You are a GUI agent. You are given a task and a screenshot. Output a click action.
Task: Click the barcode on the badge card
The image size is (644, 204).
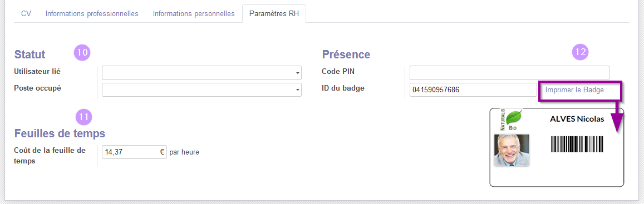[x=577, y=145]
